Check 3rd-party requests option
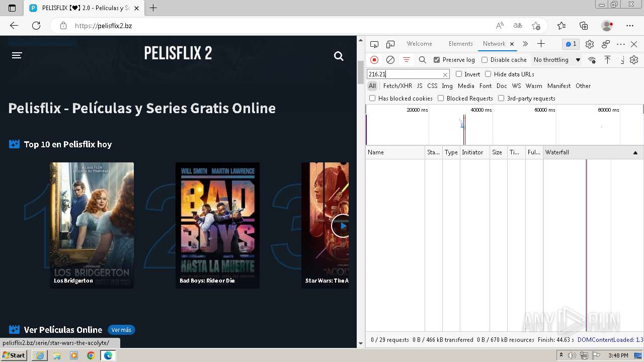Image resolution: width=644 pixels, height=362 pixels. [x=501, y=98]
